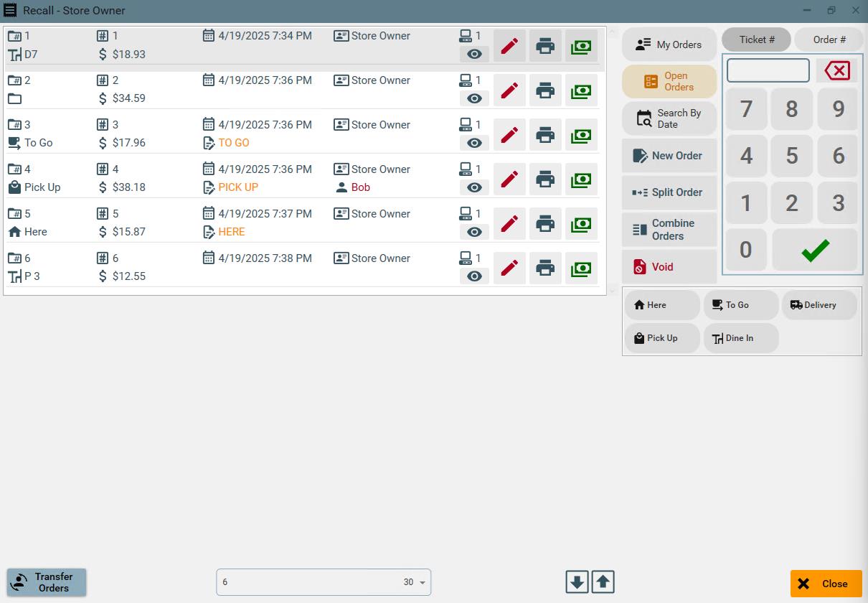Filter orders by Dine In
This screenshot has width=868, height=603.
pyautogui.click(x=740, y=338)
